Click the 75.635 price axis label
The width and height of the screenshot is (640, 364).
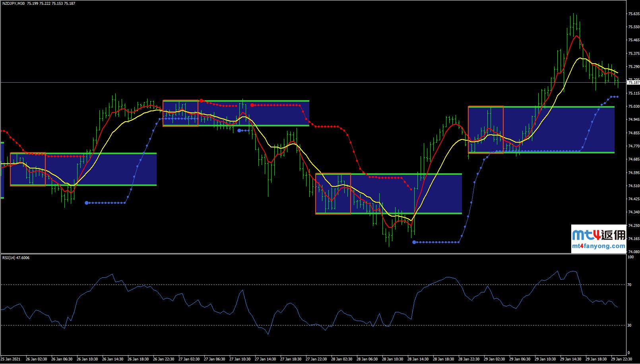[x=633, y=14]
